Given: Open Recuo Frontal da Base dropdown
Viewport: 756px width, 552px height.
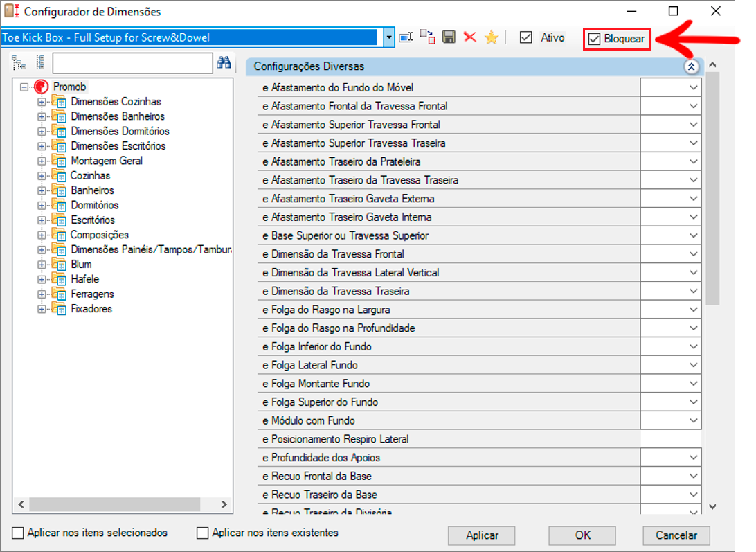Looking at the screenshot, I should (x=693, y=477).
